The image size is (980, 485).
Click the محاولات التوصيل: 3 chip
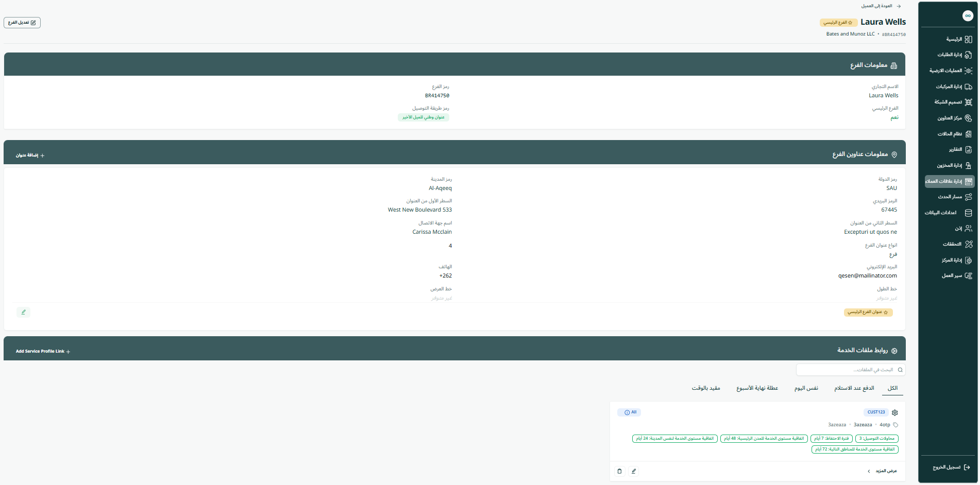(x=877, y=439)
